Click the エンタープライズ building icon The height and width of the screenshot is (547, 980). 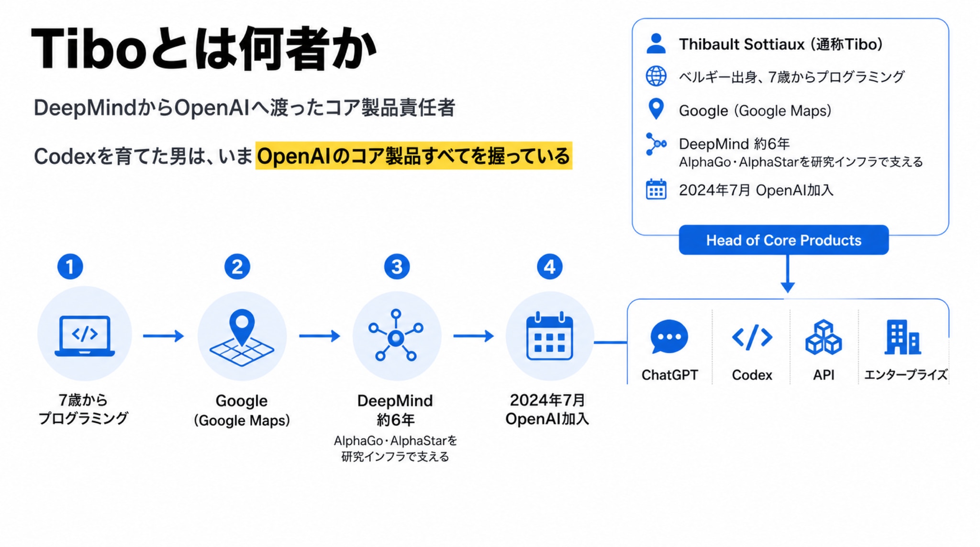coord(902,337)
